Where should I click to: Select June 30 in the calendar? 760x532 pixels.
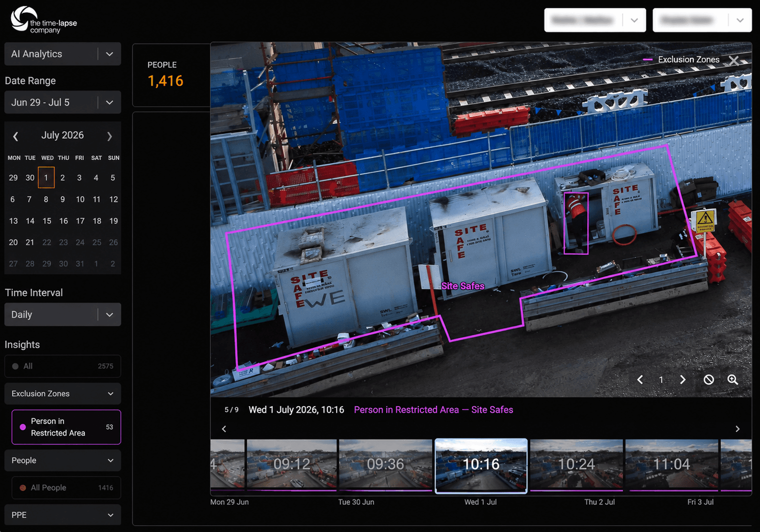click(x=30, y=178)
